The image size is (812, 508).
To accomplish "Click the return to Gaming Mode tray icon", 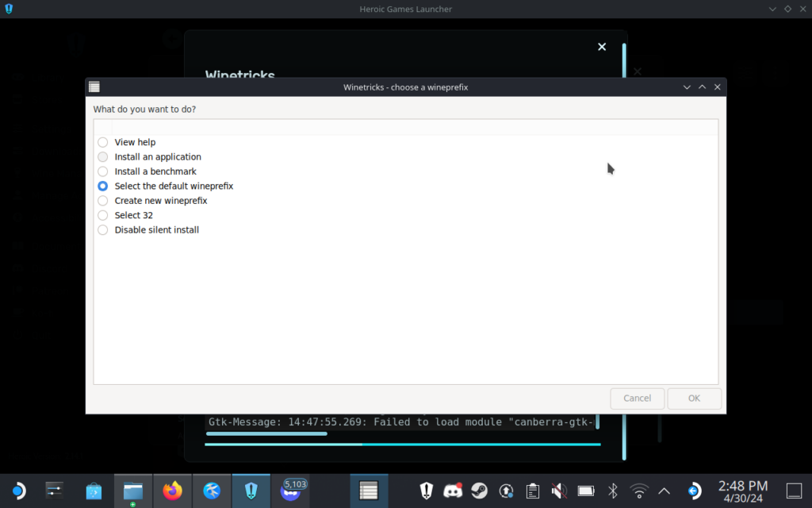I will 694,491.
